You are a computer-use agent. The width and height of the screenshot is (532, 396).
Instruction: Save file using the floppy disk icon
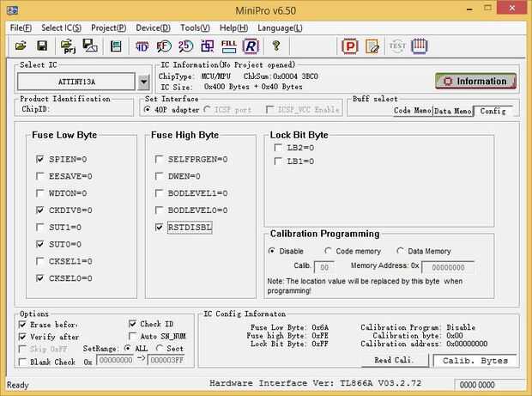[x=42, y=46]
